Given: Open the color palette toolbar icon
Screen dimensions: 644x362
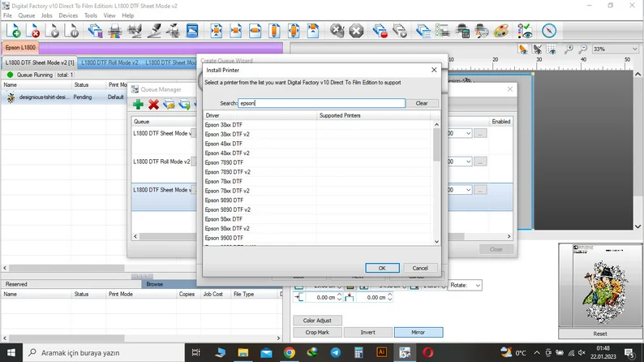Looking at the screenshot, I should click(501, 31).
